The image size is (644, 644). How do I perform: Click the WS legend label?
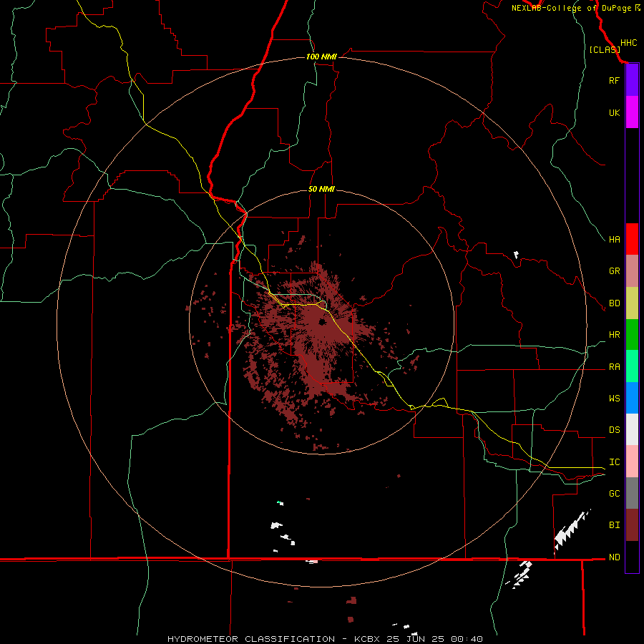tap(614, 398)
